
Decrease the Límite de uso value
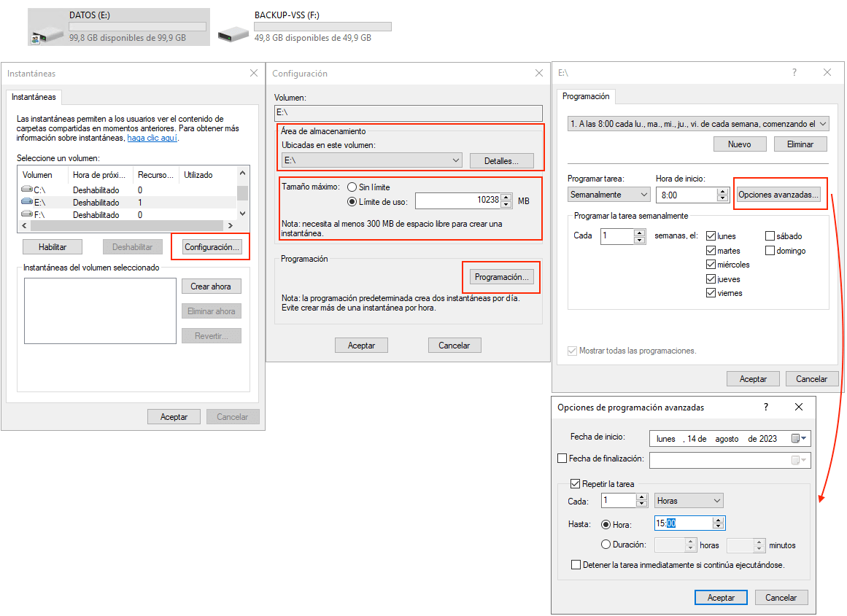tap(506, 205)
